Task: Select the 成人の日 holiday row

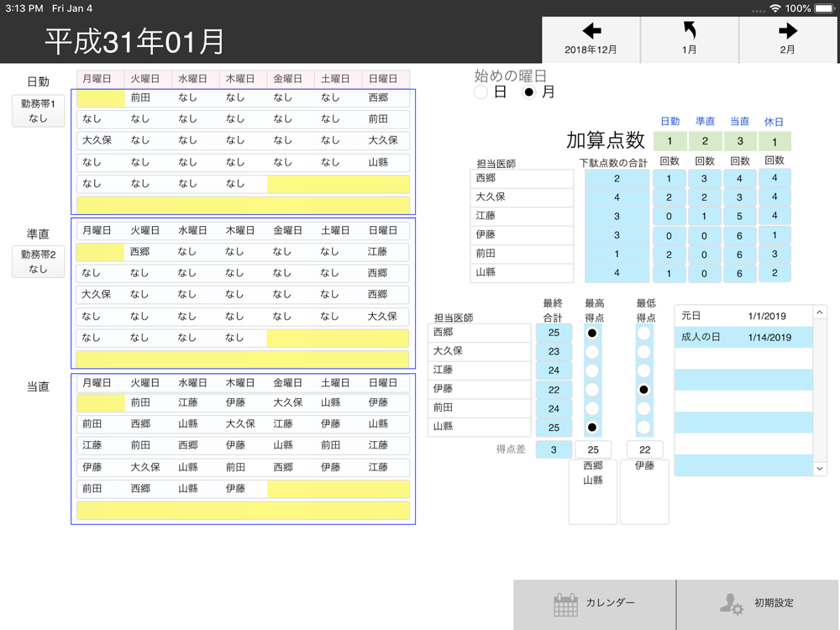Action: [743, 338]
